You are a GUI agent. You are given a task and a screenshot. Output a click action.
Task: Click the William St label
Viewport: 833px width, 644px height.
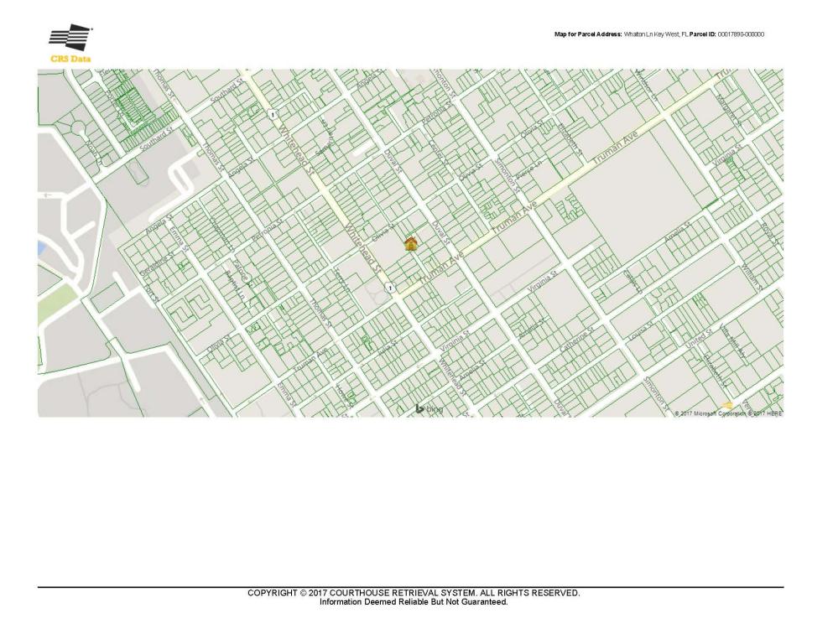point(751,277)
